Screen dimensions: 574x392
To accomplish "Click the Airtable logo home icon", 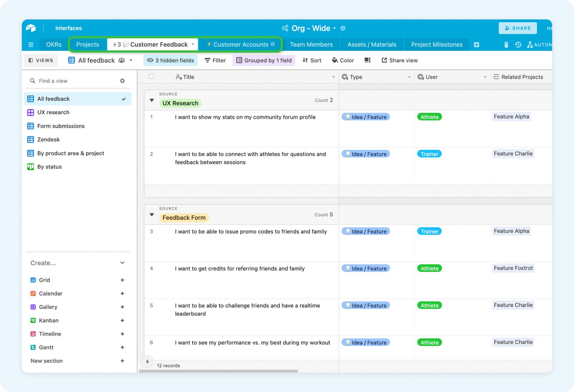I will pos(31,28).
